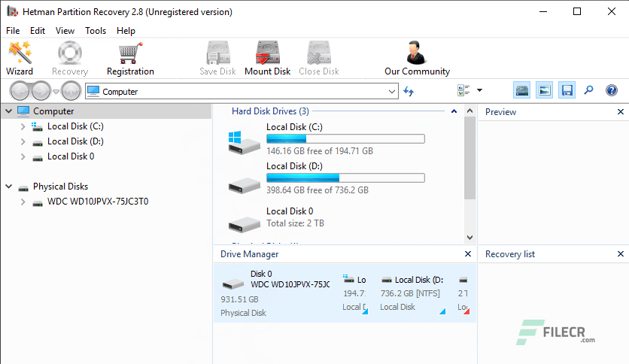Click Local Disk (C:) usage bar

[x=345, y=138]
